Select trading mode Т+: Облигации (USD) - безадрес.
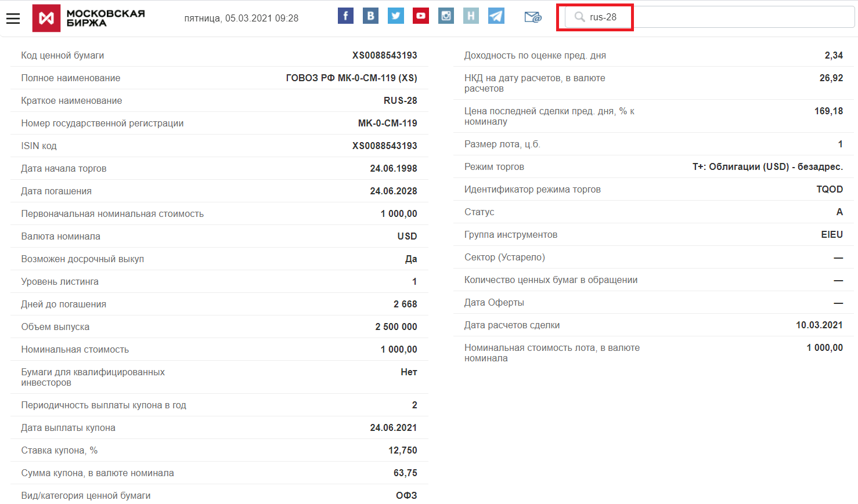Viewport: 858px width, 504px height. coord(767,166)
